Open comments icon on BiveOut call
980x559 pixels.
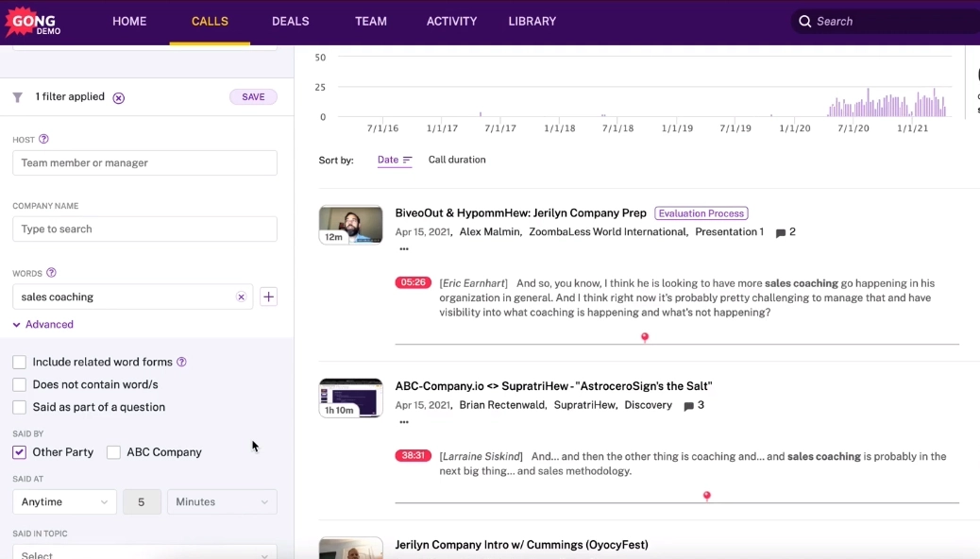click(781, 232)
